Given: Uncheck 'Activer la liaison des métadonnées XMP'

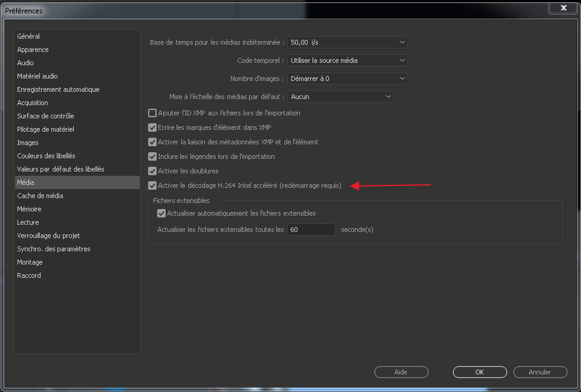Looking at the screenshot, I should (152, 142).
